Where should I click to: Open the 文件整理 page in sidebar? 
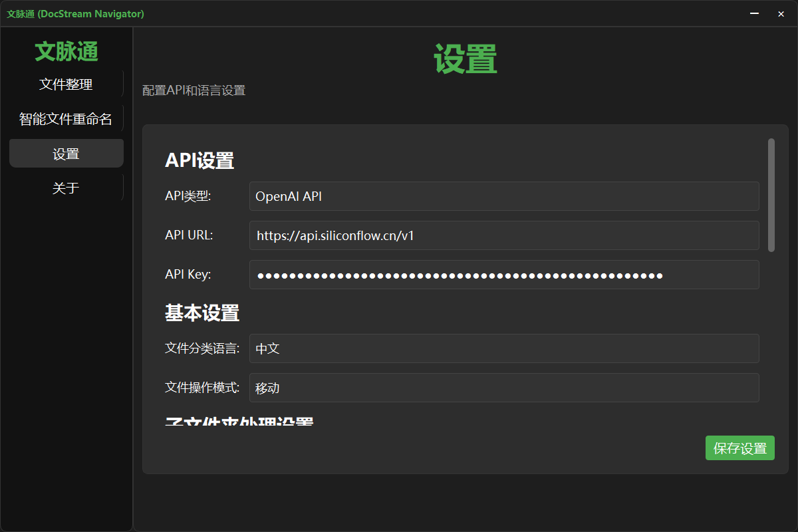66,84
